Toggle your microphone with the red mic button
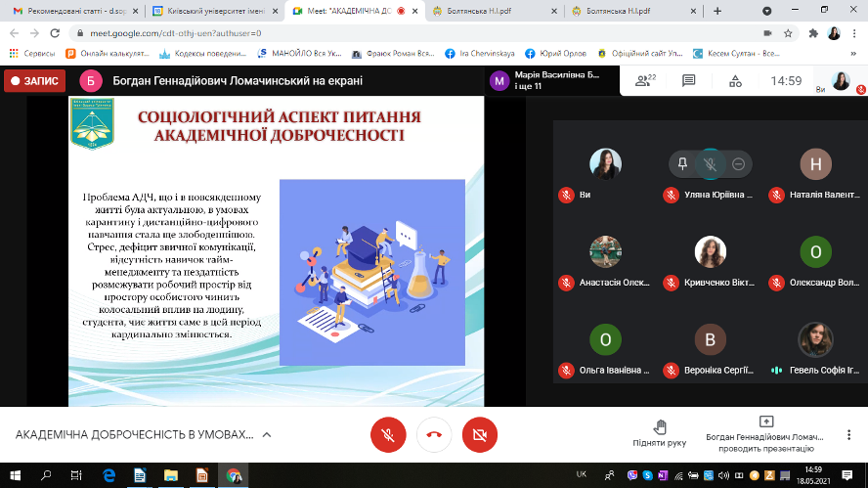The image size is (868, 488). [x=388, y=435]
